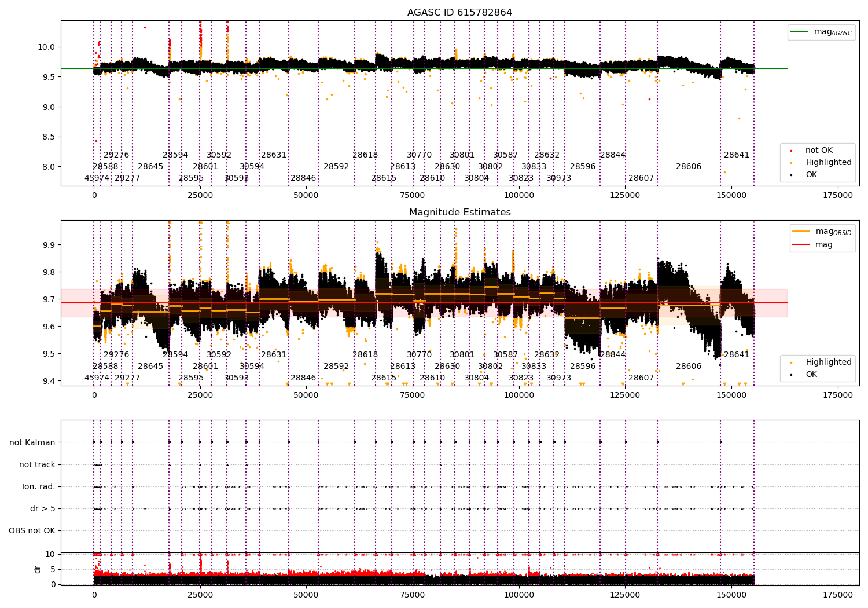The width and height of the screenshot is (868, 608).
Task: Select 'Highlighted' in the top plot legend
Action: pyautogui.click(x=828, y=163)
